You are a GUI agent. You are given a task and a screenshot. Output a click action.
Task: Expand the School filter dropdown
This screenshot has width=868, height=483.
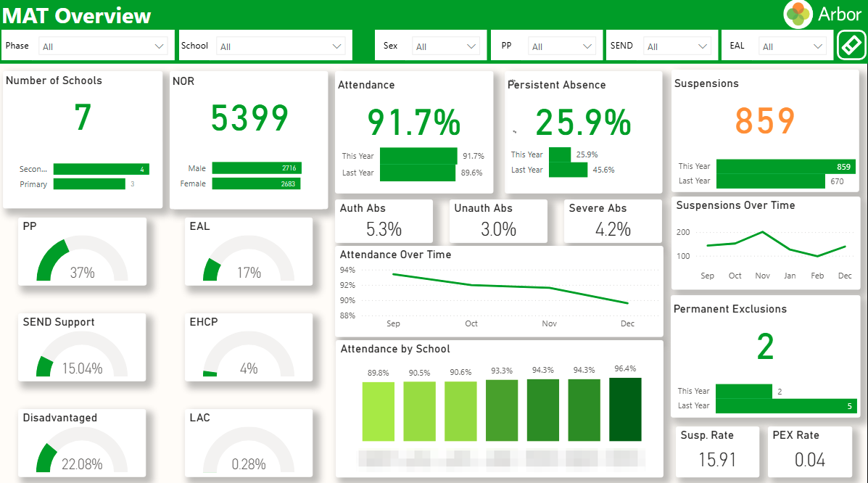click(281, 46)
